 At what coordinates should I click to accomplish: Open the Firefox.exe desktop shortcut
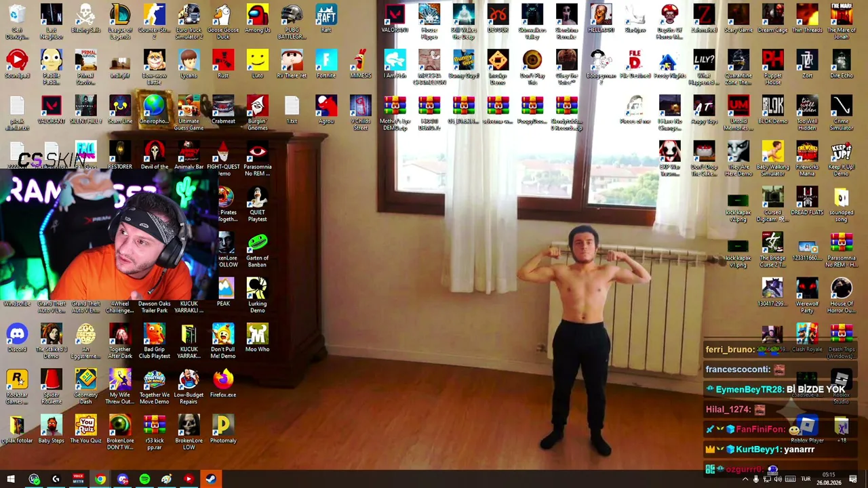(x=223, y=382)
